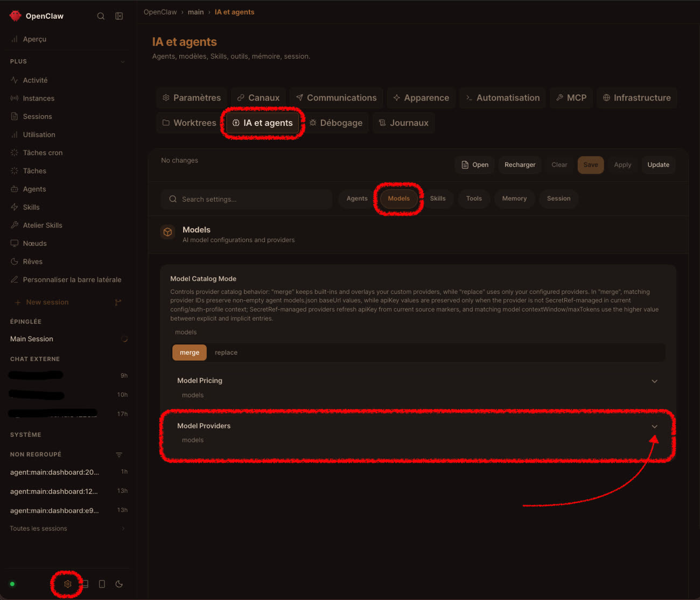
Task: Select the IA et agents tab
Action: click(263, 123)
